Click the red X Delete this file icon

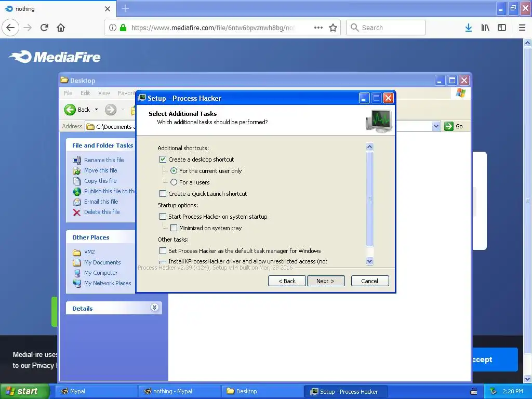click(x=77, y=212)
